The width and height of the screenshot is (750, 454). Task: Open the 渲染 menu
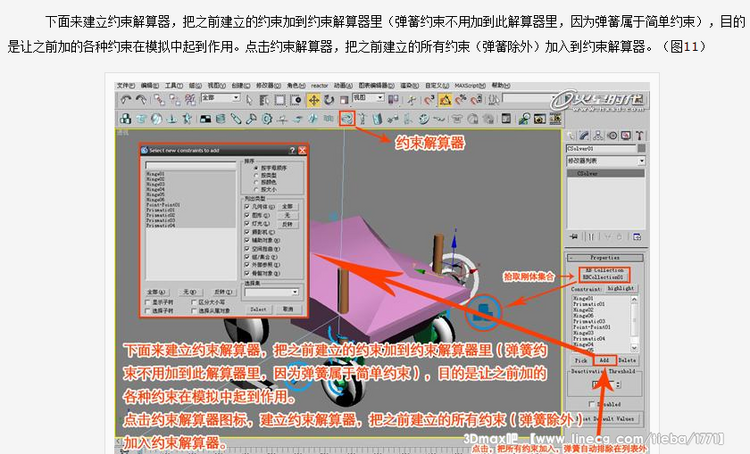coord(409,85)
